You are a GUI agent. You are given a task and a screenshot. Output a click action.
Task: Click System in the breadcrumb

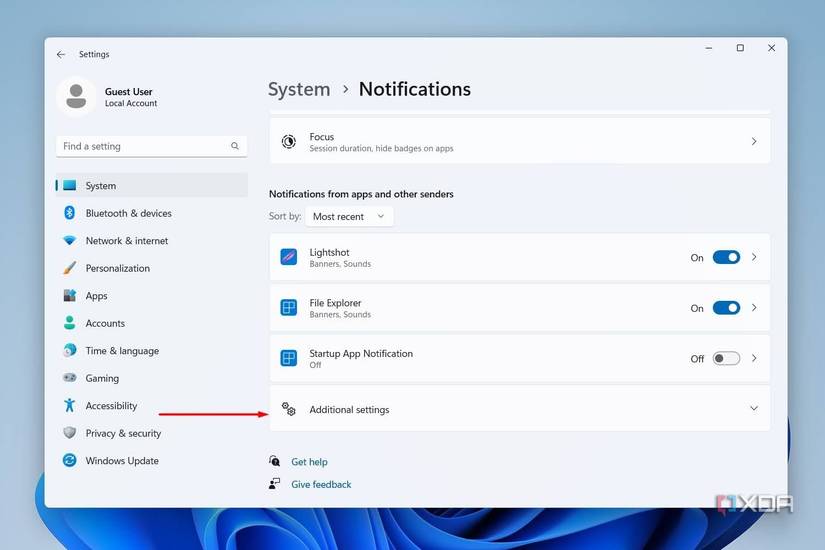pyautogui.click(x=299, y=89)
